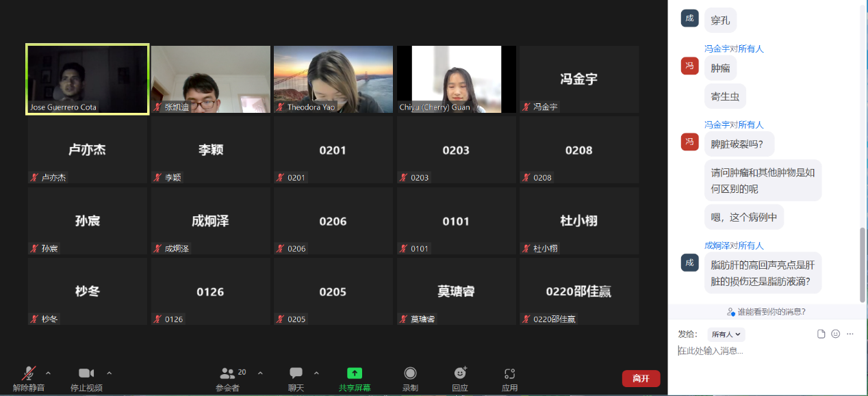868x396 pixels.
Task: Open the 回应 reactions menu
Action: point(460,373)
